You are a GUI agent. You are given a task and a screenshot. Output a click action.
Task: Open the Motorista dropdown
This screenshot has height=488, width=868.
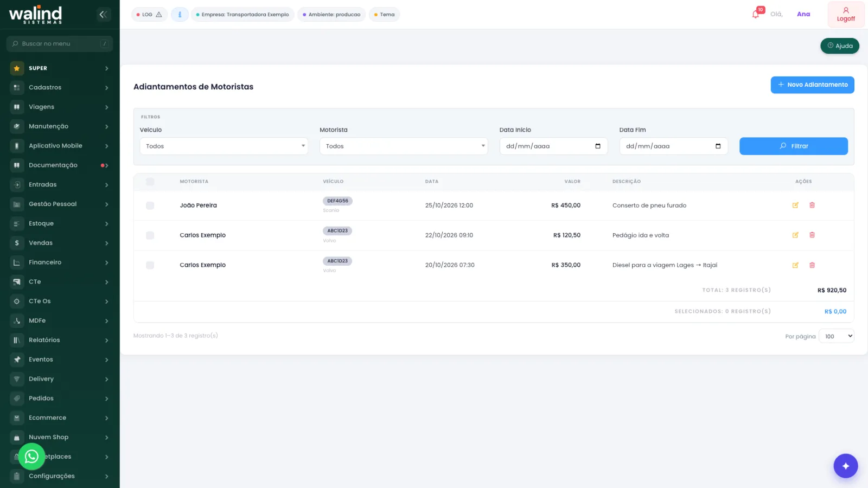pos(404,146)
